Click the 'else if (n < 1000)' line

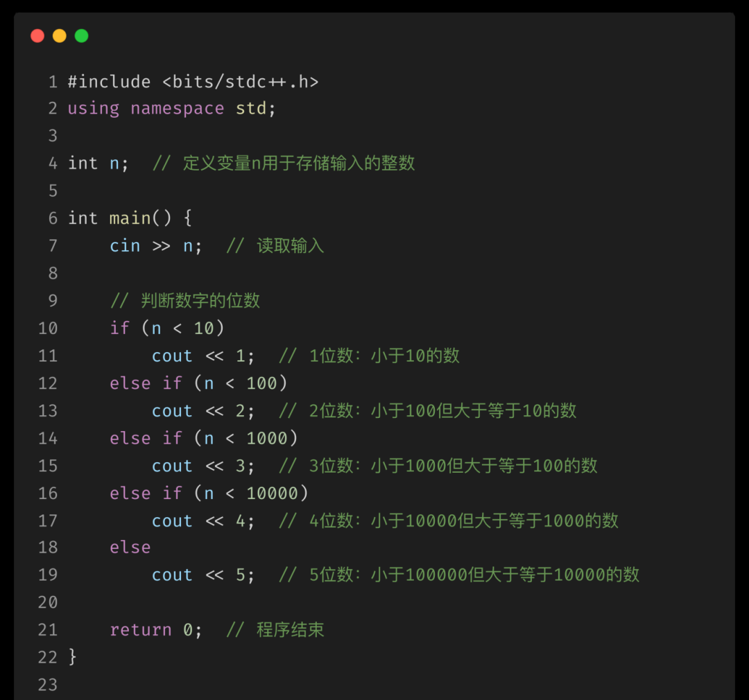coord(203,438)
